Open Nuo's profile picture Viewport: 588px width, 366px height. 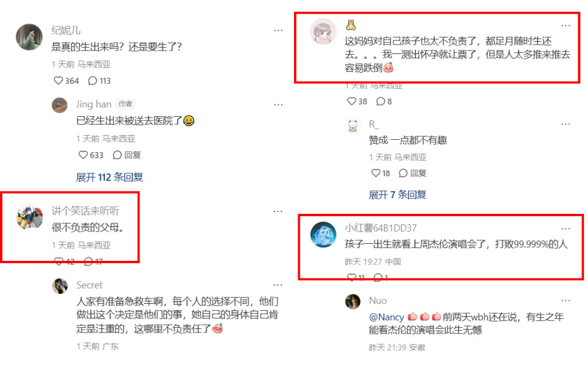352,301
